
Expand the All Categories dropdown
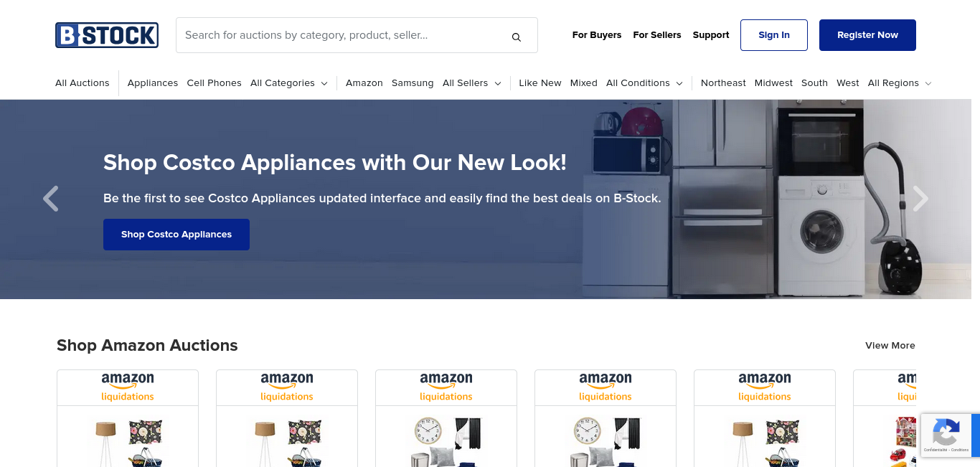tap(288, 83)
